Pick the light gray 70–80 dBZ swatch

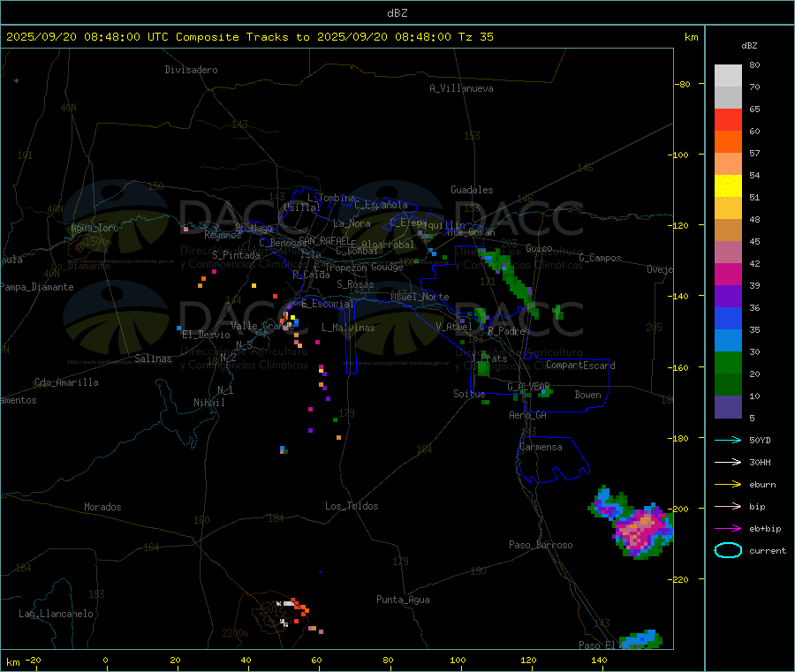[728, 76]
